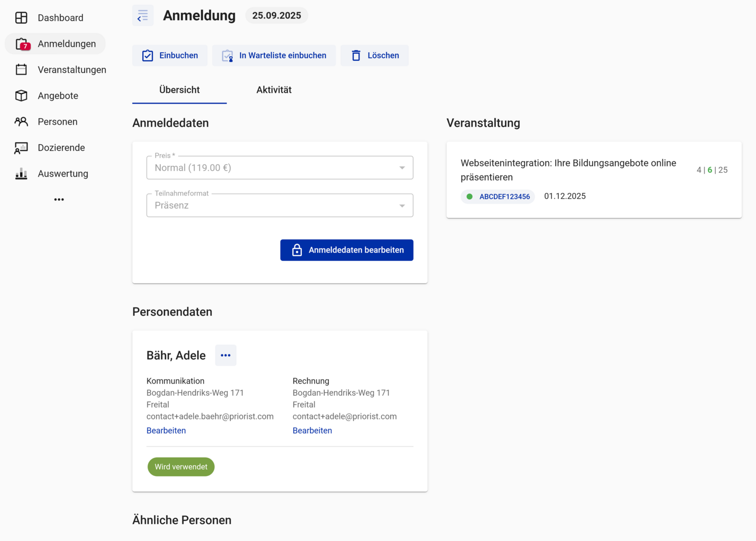756x541 pixels.
Task: Edit the Rechnung address via Bearbeiten
Action: coord(312,431)
